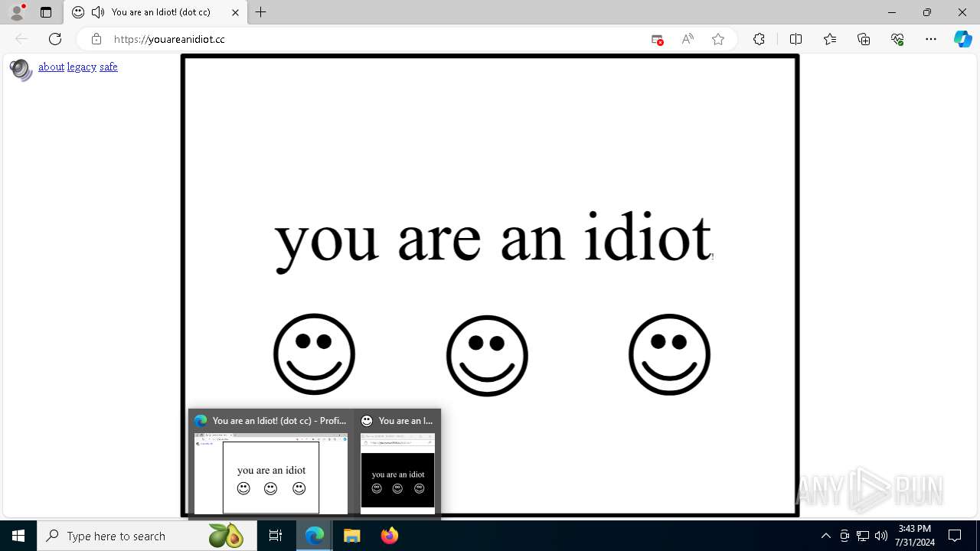View site information via the lock icon
Viewport: 980px width, 551px height.
pos(96,39)
